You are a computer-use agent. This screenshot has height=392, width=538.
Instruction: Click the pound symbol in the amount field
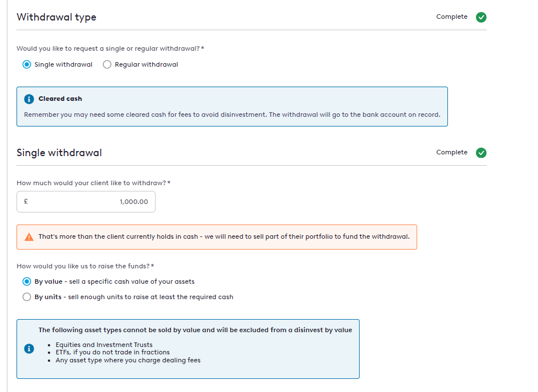click(26, 201)
